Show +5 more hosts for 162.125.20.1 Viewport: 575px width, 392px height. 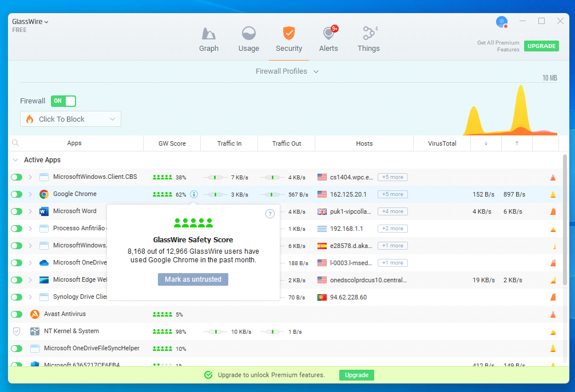pyautogui.click(x=392, y=194)
